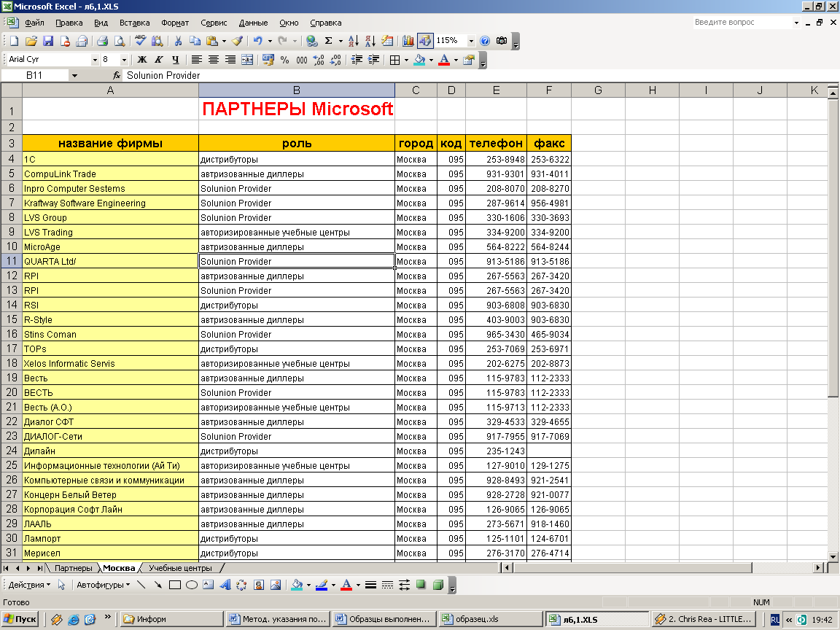Print the sheet using the printer icon

pyautogui.click(x=102, y=41)
